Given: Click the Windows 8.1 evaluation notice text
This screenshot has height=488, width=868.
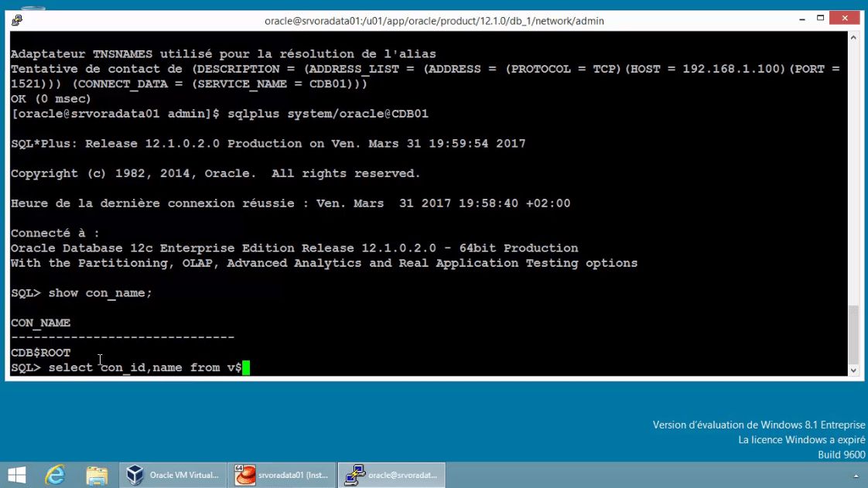Looking at the screenshot, I should click(x=757, y=425).
